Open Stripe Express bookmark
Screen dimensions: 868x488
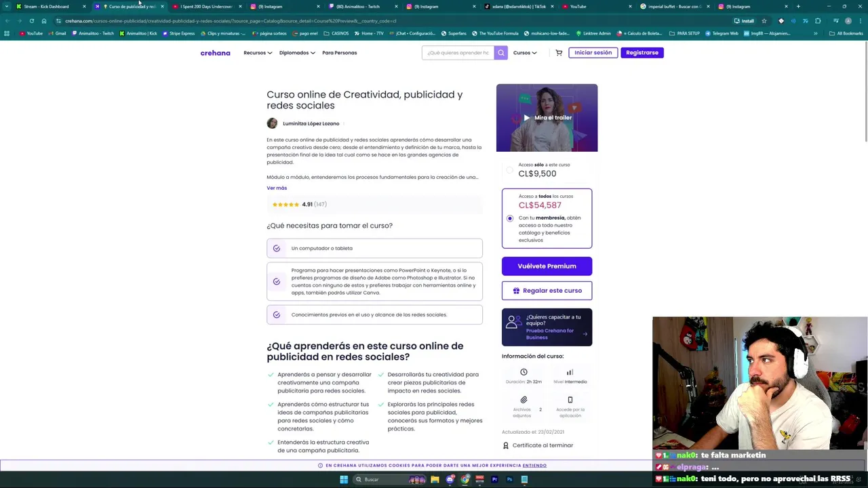point(178,33)
